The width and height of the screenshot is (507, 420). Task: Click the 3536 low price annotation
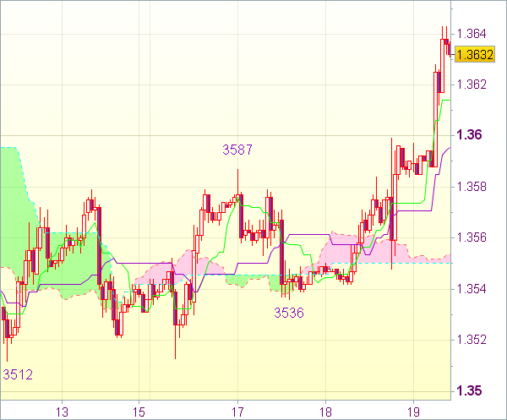(289, 313)
